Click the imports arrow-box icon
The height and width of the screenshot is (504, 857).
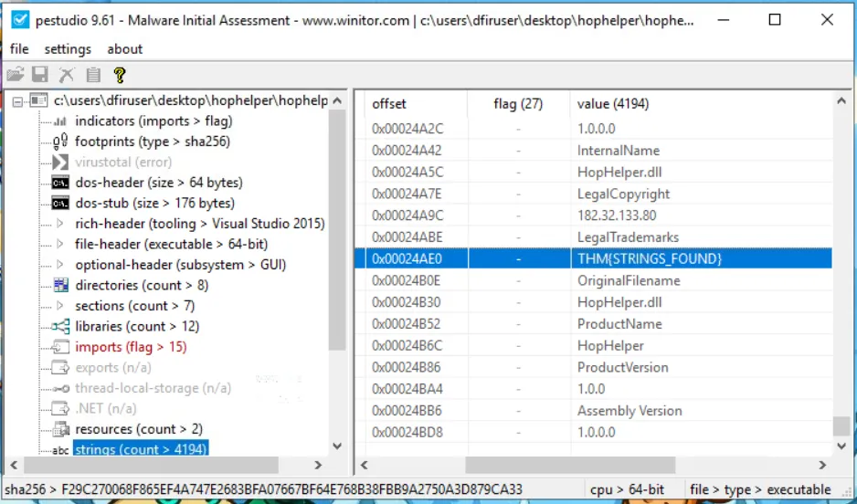pyautogui.click(x=60, y=347)
